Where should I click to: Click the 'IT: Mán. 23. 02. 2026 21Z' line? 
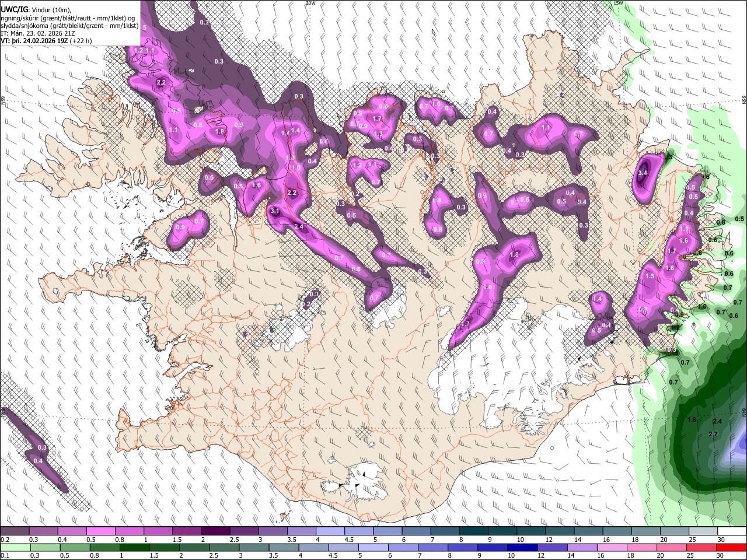pos(39,34)
